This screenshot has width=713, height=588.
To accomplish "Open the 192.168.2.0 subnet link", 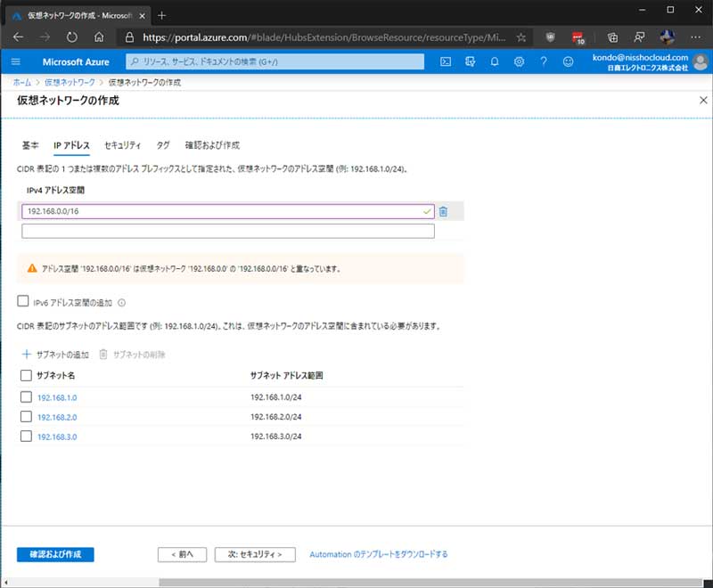I will [57, 417].
